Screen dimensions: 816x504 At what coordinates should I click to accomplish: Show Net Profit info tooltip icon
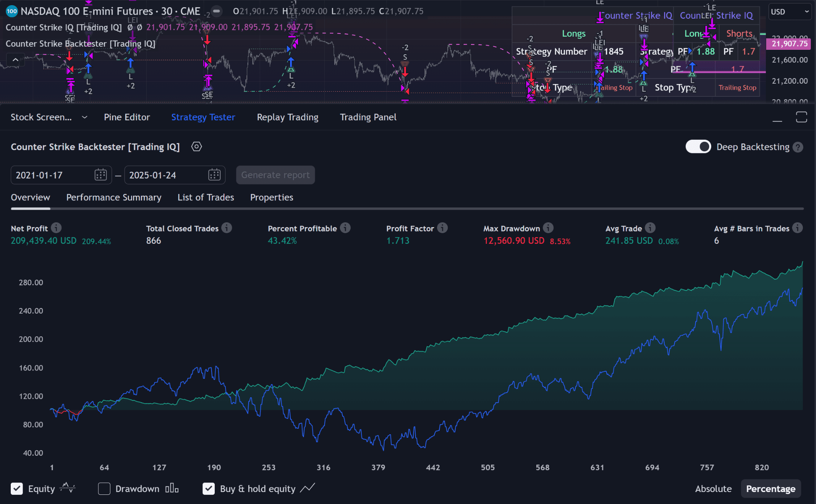click(57, 228)
